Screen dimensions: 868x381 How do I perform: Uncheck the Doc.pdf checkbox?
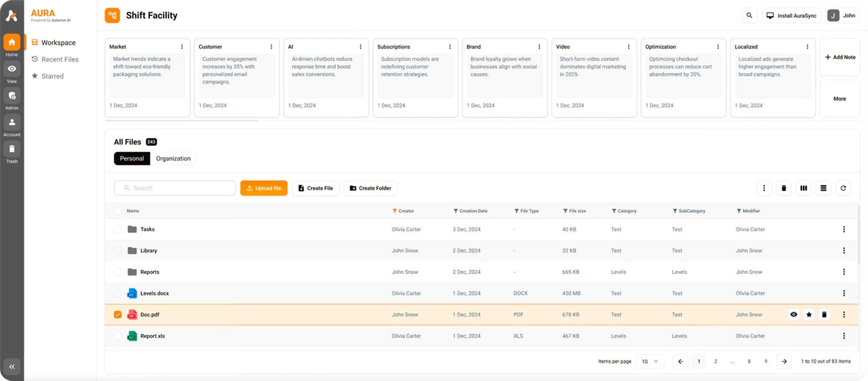pyautogui.click(x=118, y=315)
